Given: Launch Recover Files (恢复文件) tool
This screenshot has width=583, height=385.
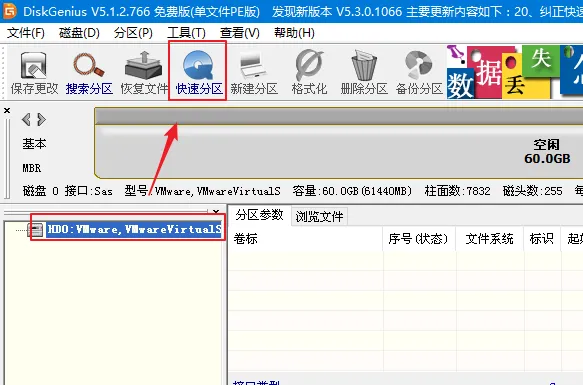Looking at the screenshot, I should (144, 73).
